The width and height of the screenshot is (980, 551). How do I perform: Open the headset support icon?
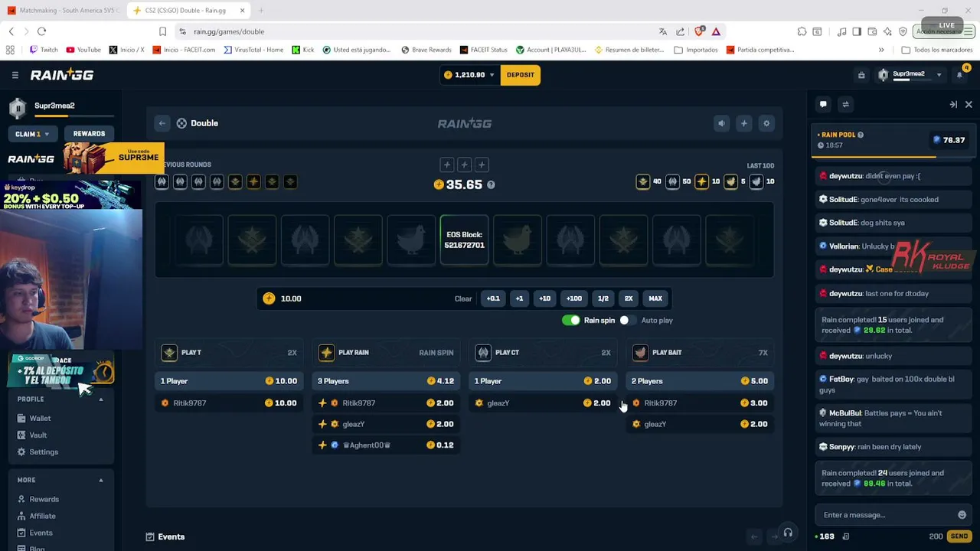(788, 533)
